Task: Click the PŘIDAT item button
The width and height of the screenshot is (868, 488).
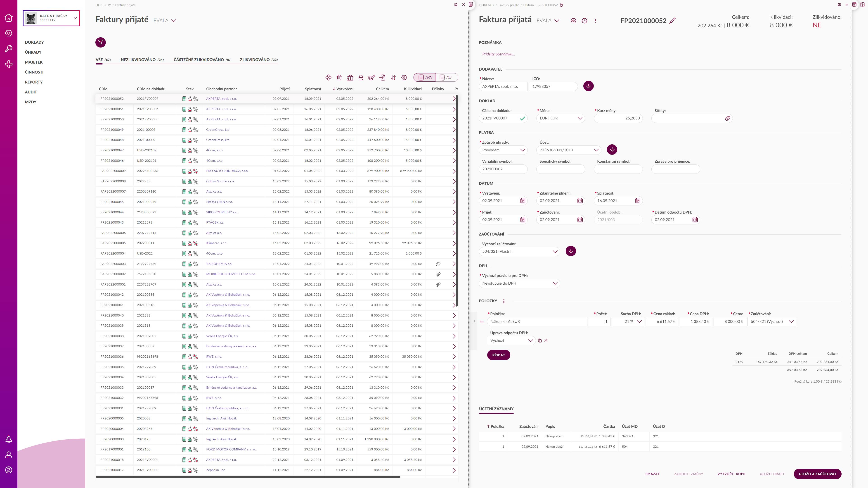Action: pyautogui.click(x=498, y=355)
